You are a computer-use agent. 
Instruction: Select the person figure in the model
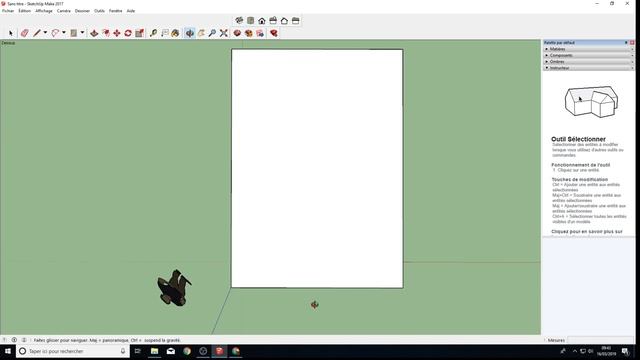pos(174,288)
